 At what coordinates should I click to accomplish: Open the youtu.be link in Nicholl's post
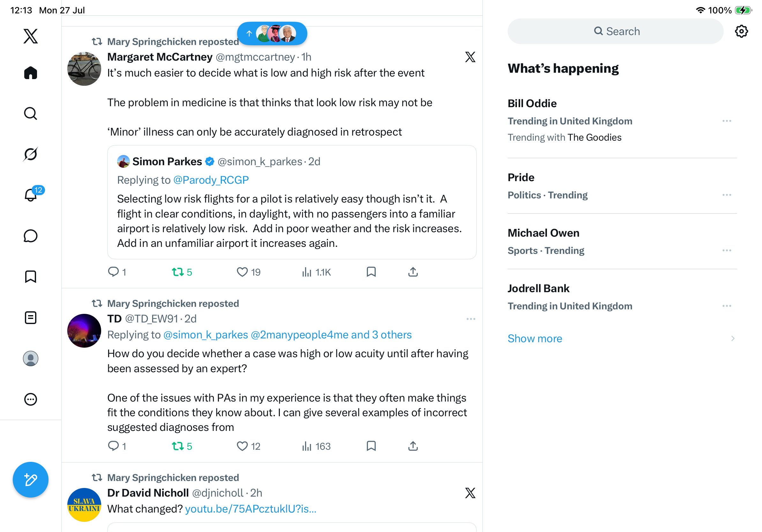250,509
